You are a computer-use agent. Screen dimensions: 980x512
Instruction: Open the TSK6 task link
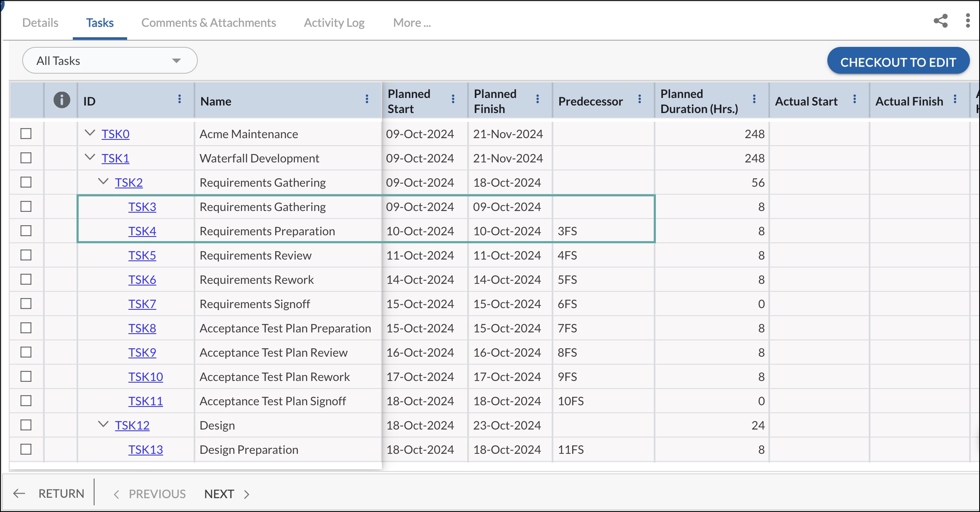(x=142, y=280)
